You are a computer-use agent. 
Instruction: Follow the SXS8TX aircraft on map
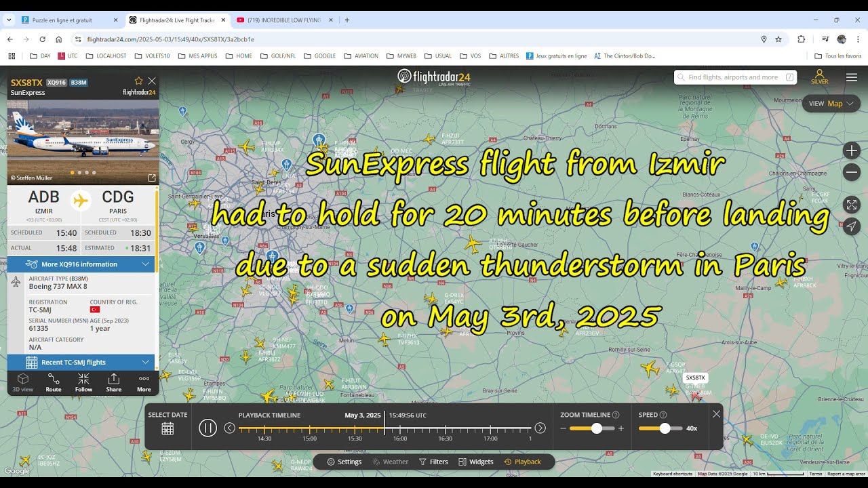point(83,383)
